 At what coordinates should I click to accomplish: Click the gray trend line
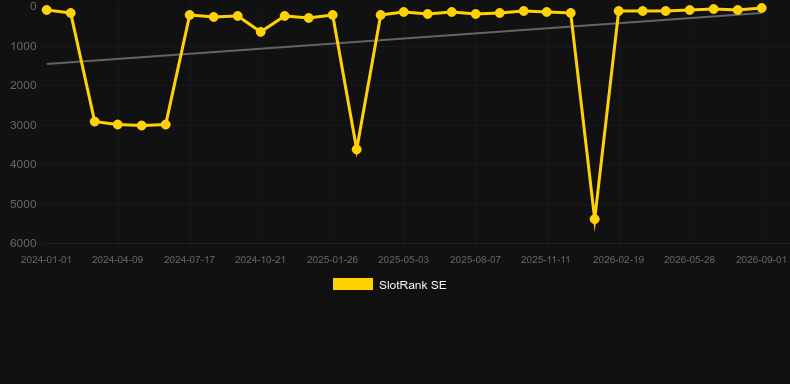click(404, 38)
